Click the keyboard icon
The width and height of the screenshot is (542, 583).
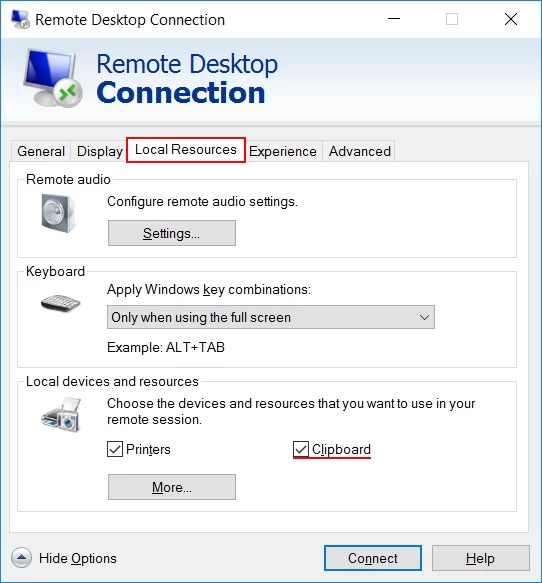click(61, 303)
